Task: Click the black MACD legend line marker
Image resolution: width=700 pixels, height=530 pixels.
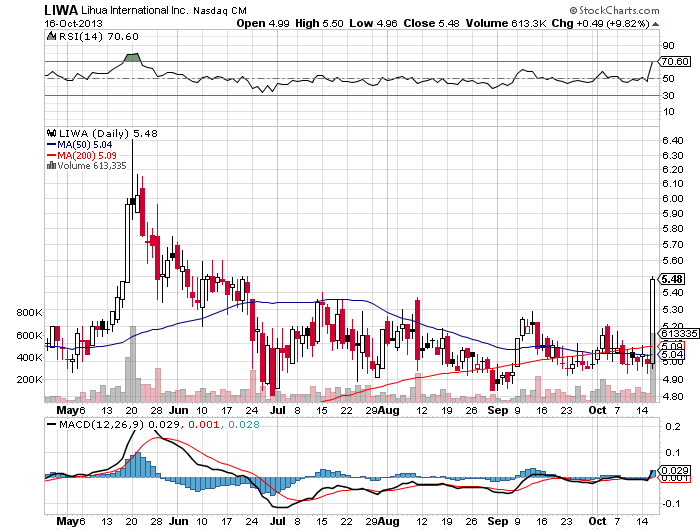Action: pyautogui.click(x=51, y=424)
